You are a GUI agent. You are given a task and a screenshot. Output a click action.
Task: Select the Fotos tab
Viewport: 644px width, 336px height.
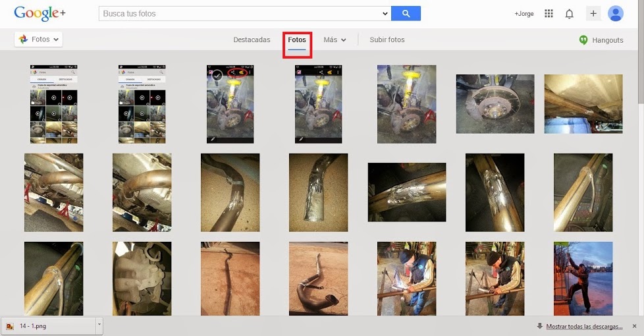pyautogui.click(x=297, y=40)
